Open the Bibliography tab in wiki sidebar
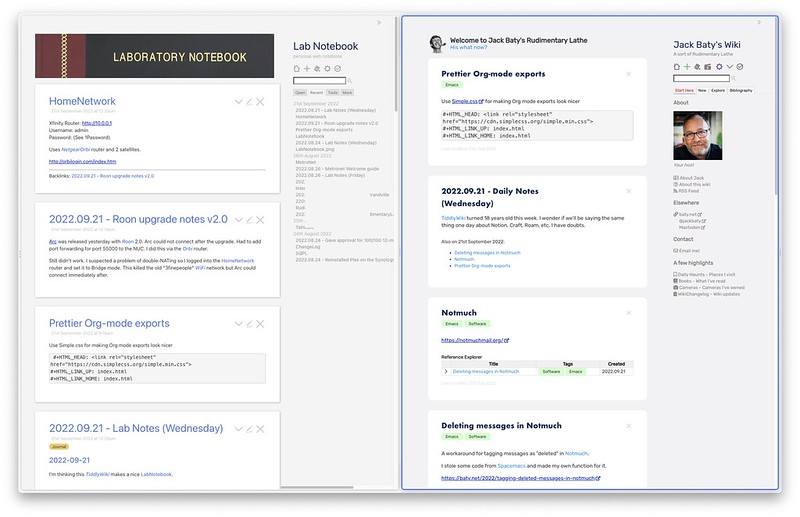This screenshot has width=800, height=517. [x=741, y=90]
